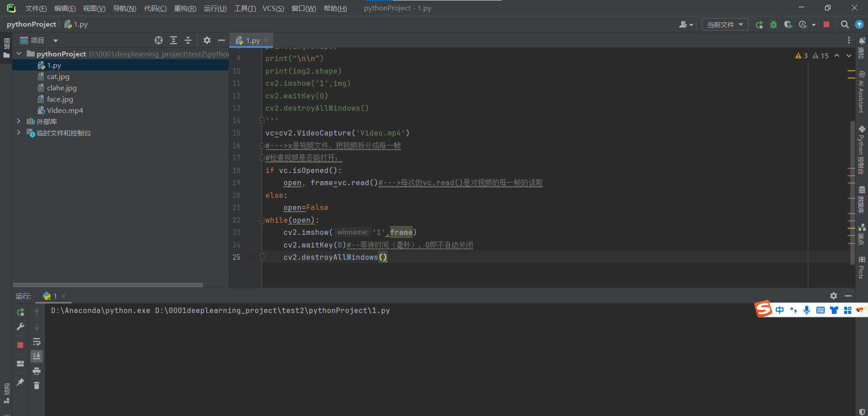Collapse all items in project panel
868x416 pixels.
[188, 41]
